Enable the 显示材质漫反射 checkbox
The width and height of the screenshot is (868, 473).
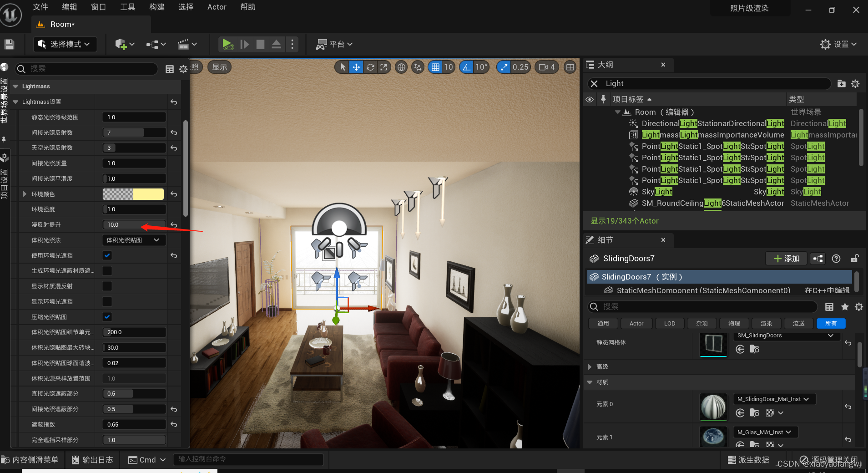(107, 286)
